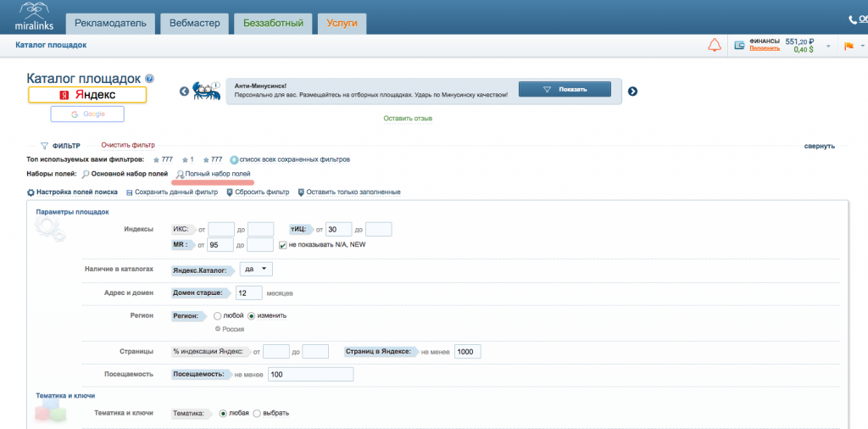Select Регион любой radio button
Viewport: 868px width, 429px height.
coord(217,315)
